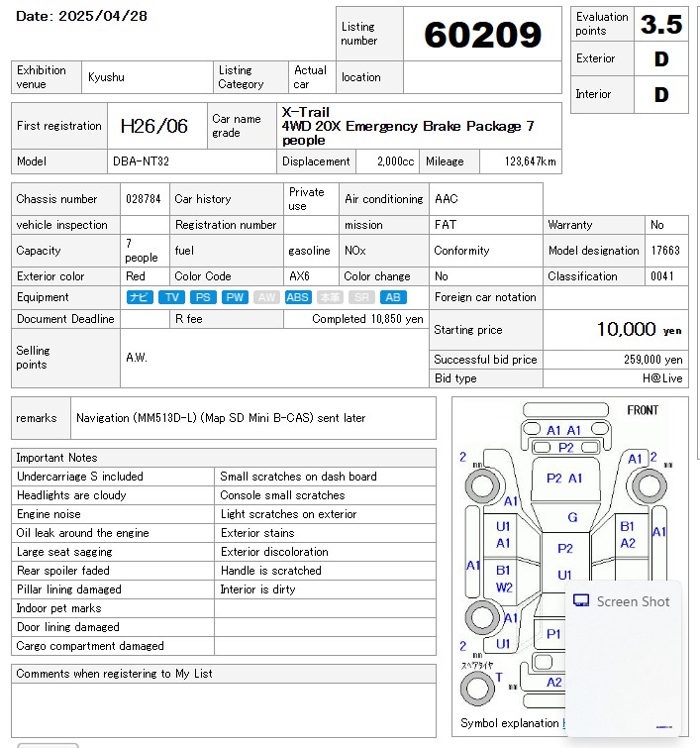Image resolution: width=700 pixels, height=748 pixels.
Task: Click the Indoor pet marks note
Action: click(x=59, y=608)
